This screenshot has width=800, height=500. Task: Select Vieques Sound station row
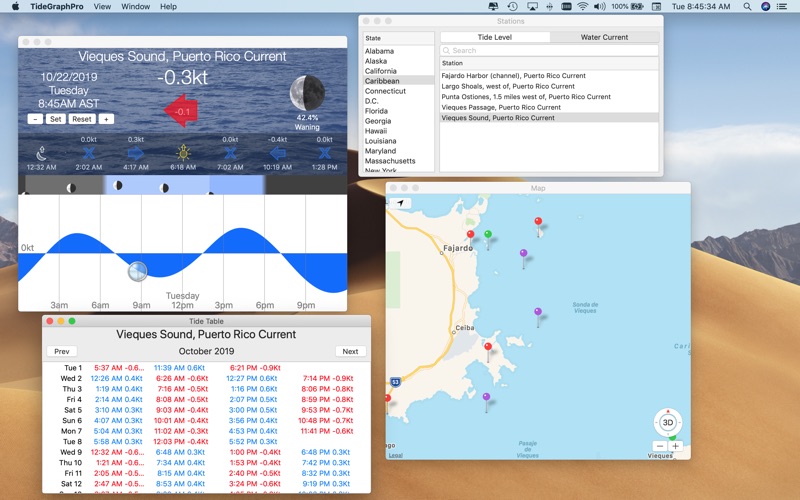coord(549,117)
